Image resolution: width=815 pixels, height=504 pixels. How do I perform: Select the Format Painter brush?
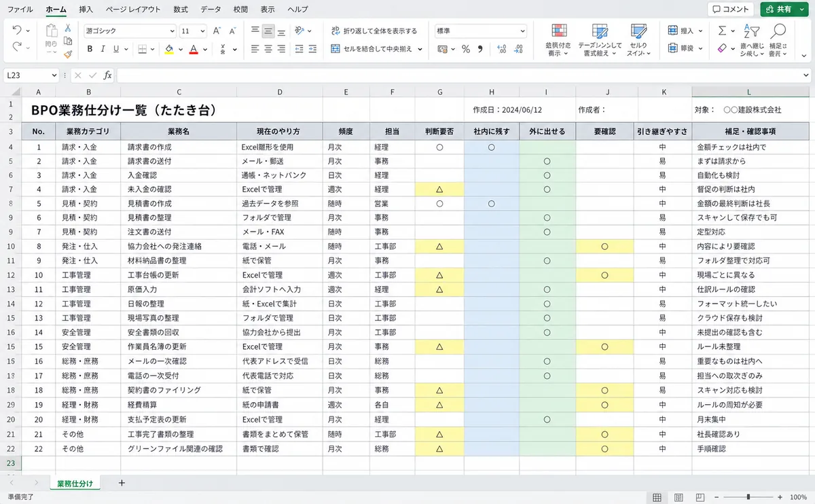click(68, 54)
